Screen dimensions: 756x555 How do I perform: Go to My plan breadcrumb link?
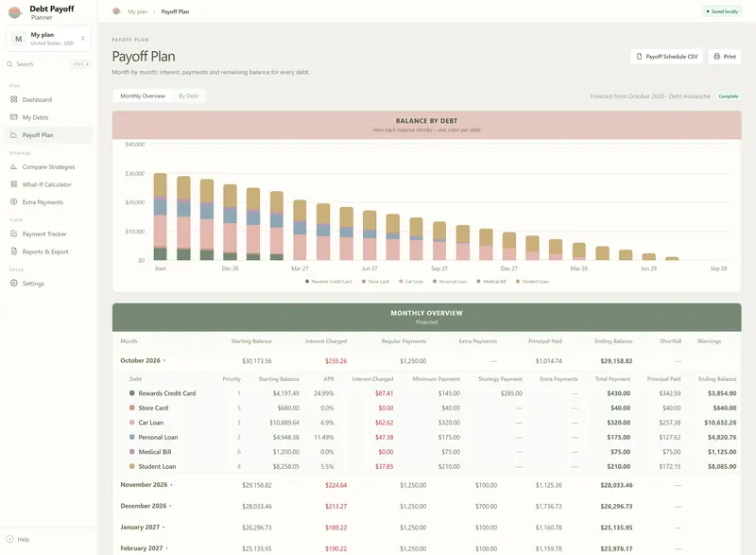(x=137, y=11)
